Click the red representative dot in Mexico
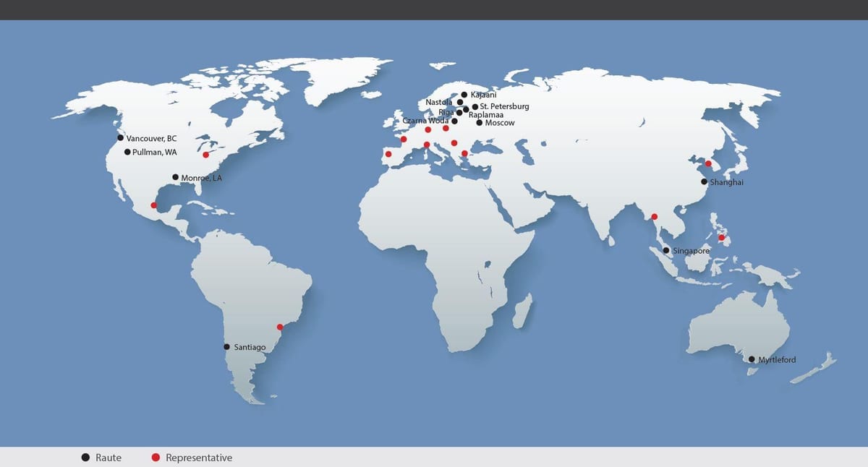The image size is (868, 467). pyautogui.click(x=153, y=205)
